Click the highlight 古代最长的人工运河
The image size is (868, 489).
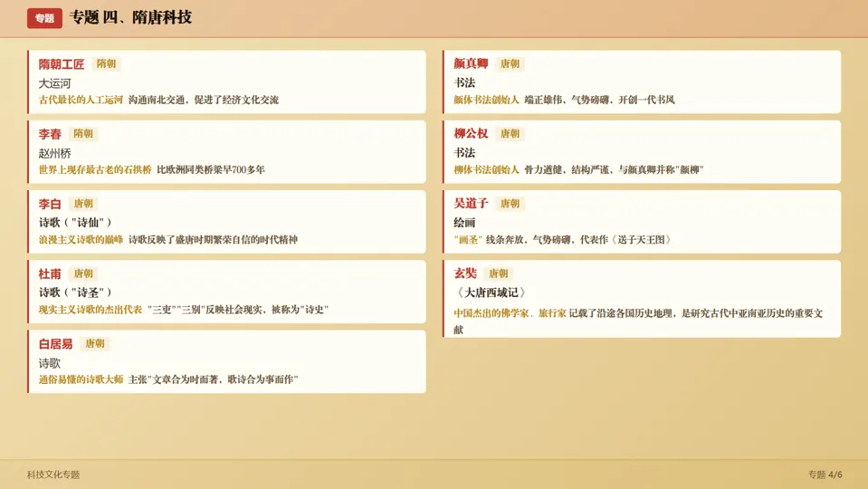click(81, 100)
